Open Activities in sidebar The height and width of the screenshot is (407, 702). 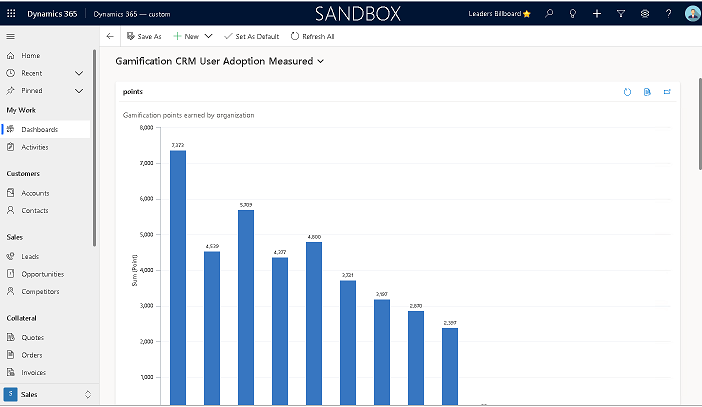tap(34, 147)
